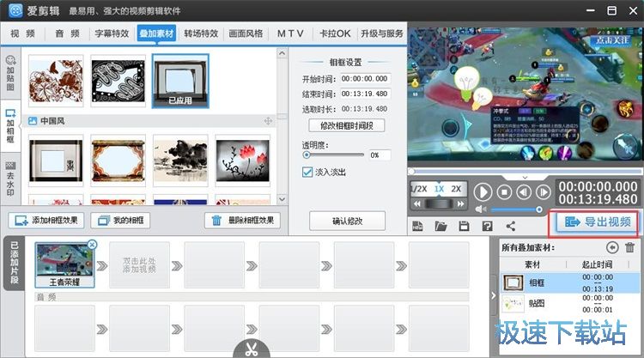The height and width of the screenshot is (358, 644).
Task: Click the 透明度 percent value box
Action: pyautogui.click(x=379, y=155)
